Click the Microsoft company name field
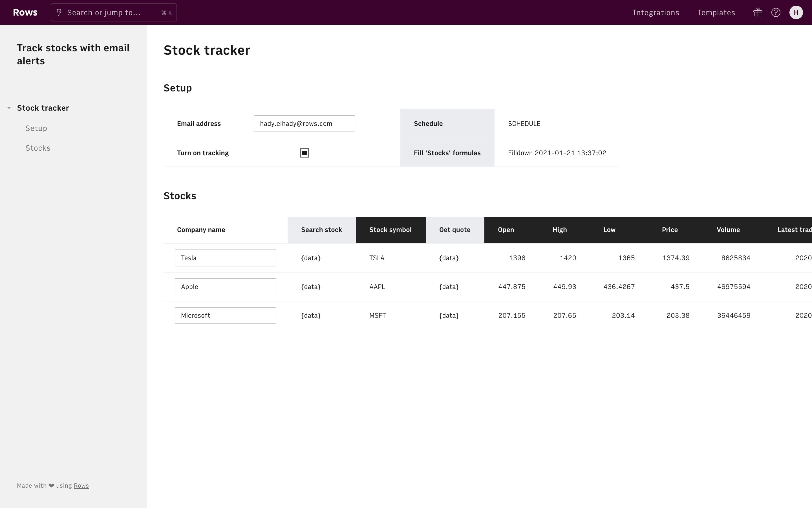The image size is (812, 508). click(226, 316)
